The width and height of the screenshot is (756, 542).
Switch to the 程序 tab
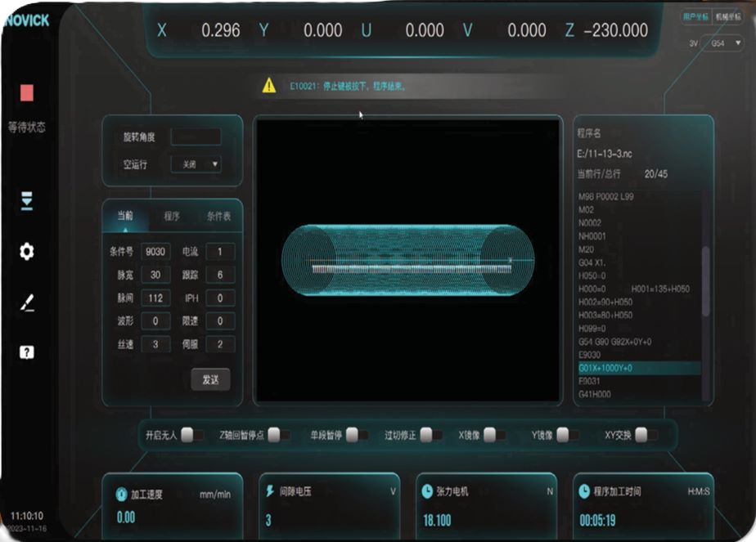click(x=172, y=217)
